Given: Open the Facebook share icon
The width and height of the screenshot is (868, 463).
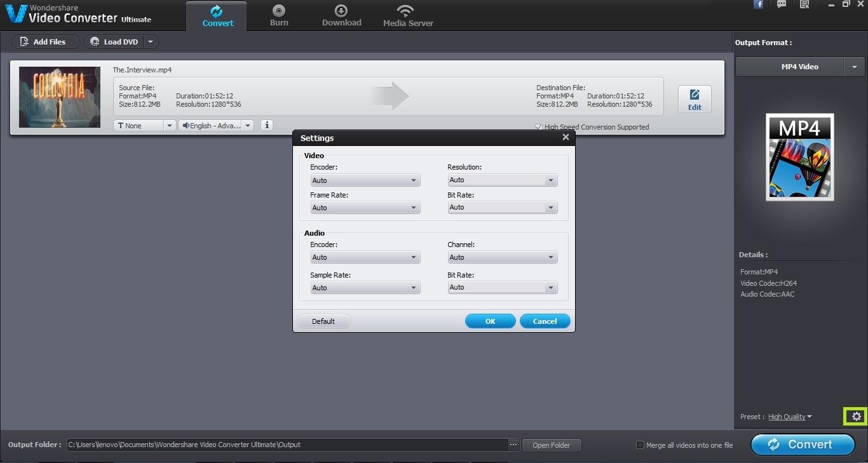Looking at the screenshot, I should [758, 4].
